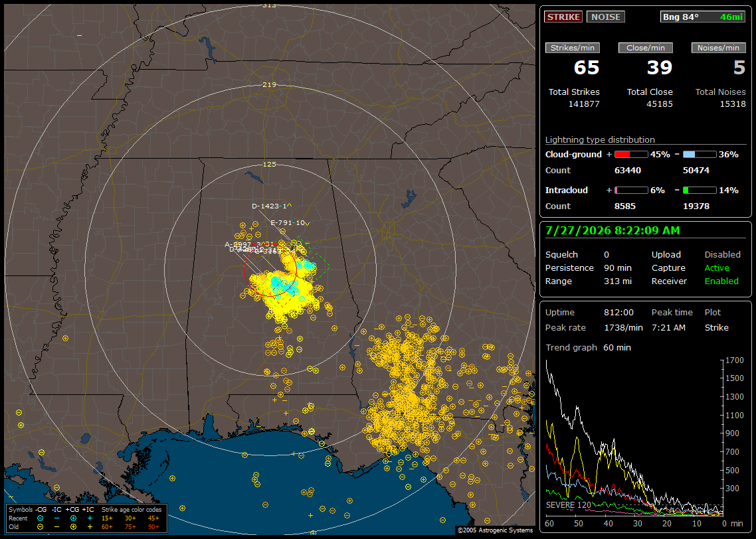Image resolution: width=756 pixels, height=539 pixels.
Task: Click the Squelch value 0
Action: [x=607, y=255]
